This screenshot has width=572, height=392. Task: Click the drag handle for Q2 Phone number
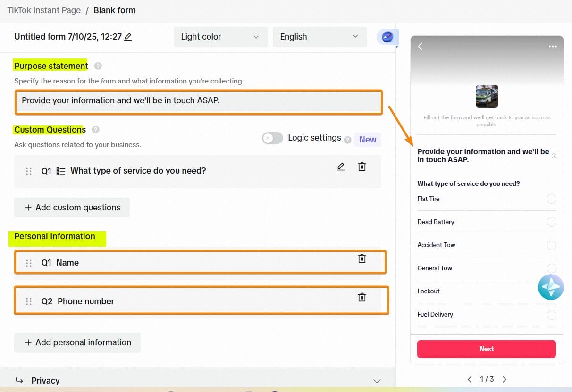[x=29, y=301]
